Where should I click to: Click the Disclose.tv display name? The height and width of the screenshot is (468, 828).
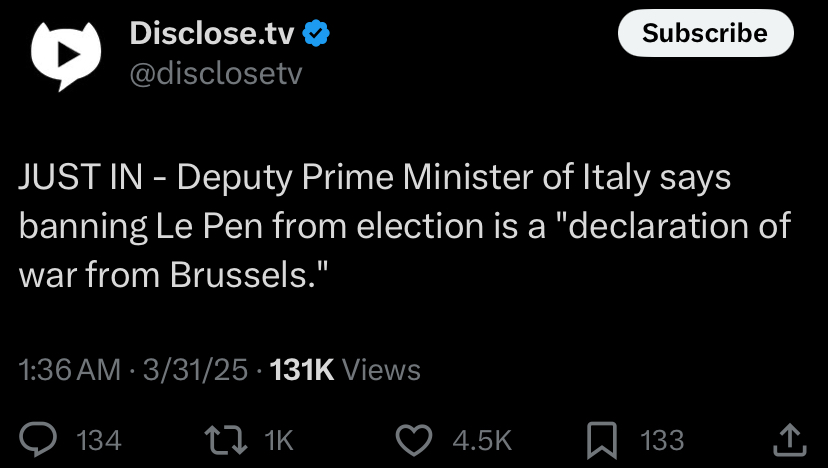coord(212,33)
